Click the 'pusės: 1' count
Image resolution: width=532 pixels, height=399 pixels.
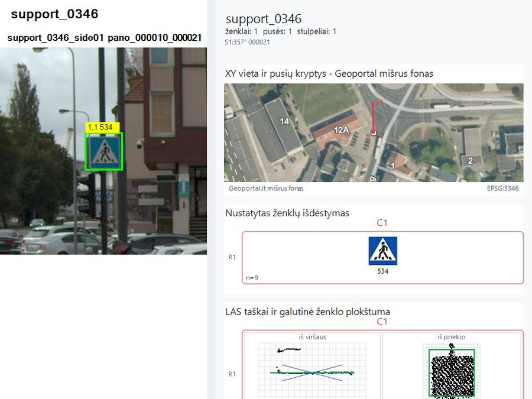(x=277, y=31)
